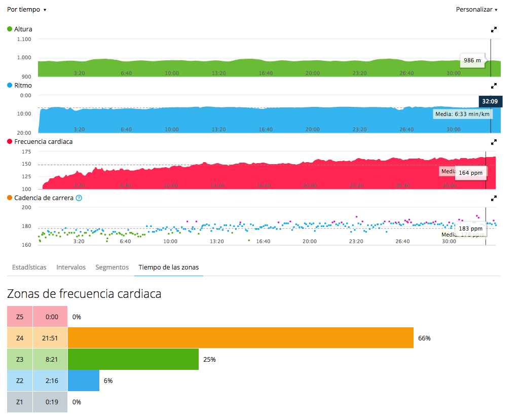Screen dimensions: 520x420
Task: Click the blue Z2 zone bar
Action: 84,380
